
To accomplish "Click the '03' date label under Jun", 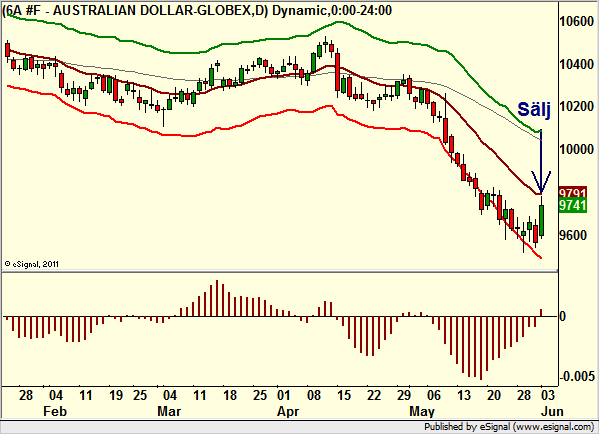I will tap(547, 395).
